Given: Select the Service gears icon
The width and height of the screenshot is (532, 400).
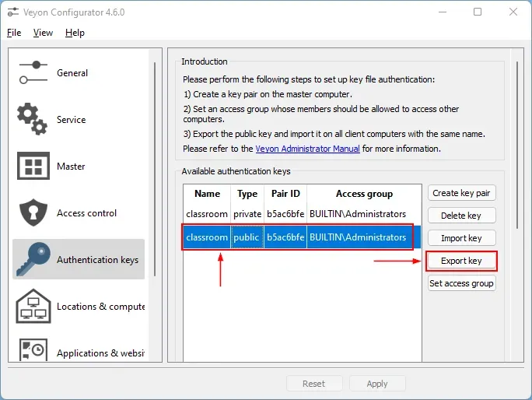Looking at the screenshot, I should pyautogui.click(x=33, y=119).
